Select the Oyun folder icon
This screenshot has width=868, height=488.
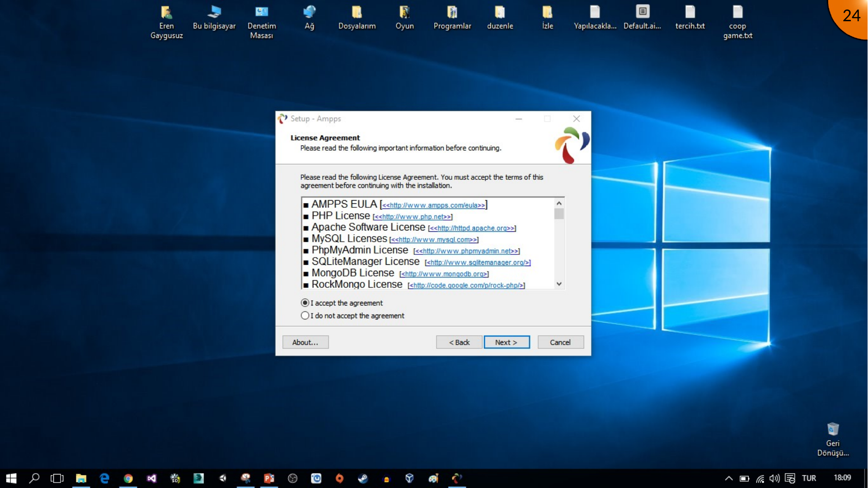point(404,18)
